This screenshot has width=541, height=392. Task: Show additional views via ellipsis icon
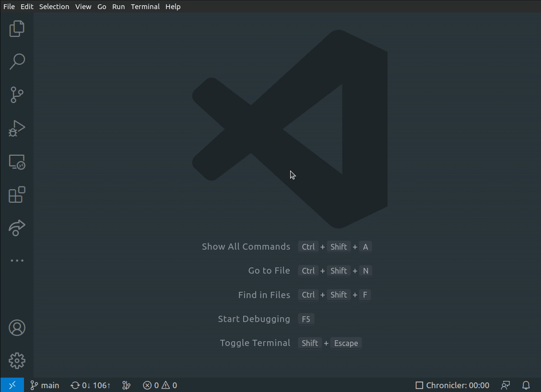pyautogui.click(x=17, y=261)
